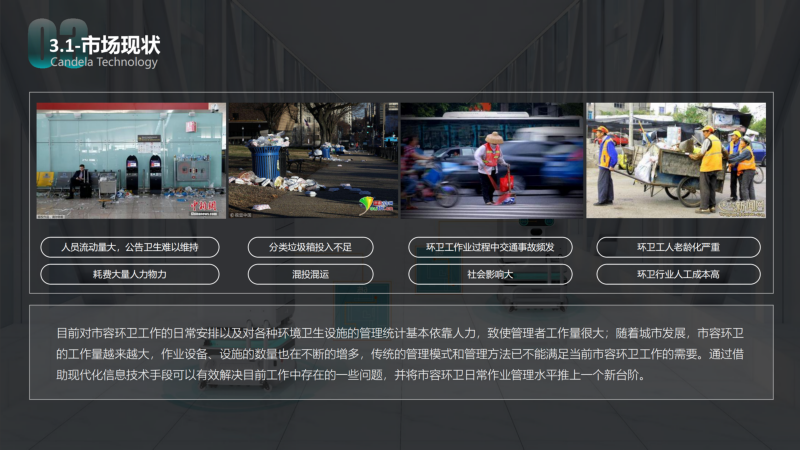
Task: Select the airport waiting area littered photo
Action: 131,161
